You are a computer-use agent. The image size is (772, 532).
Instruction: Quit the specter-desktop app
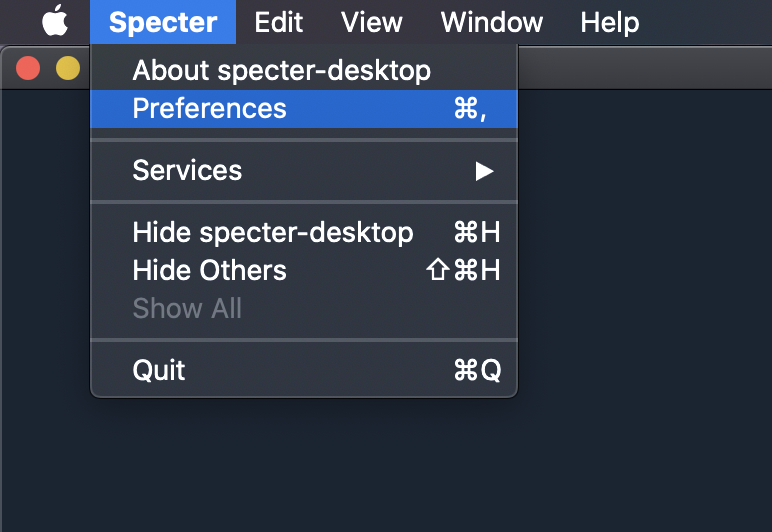pyautogui.click(x=159, y=371)
